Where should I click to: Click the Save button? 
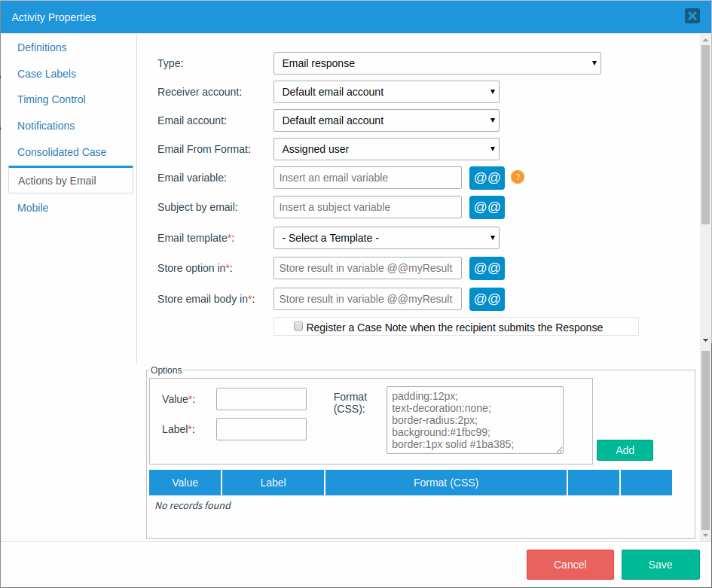tap(660, 565)
